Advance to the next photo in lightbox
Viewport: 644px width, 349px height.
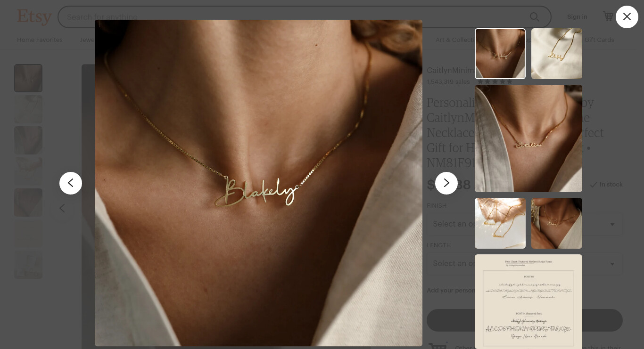446,183
